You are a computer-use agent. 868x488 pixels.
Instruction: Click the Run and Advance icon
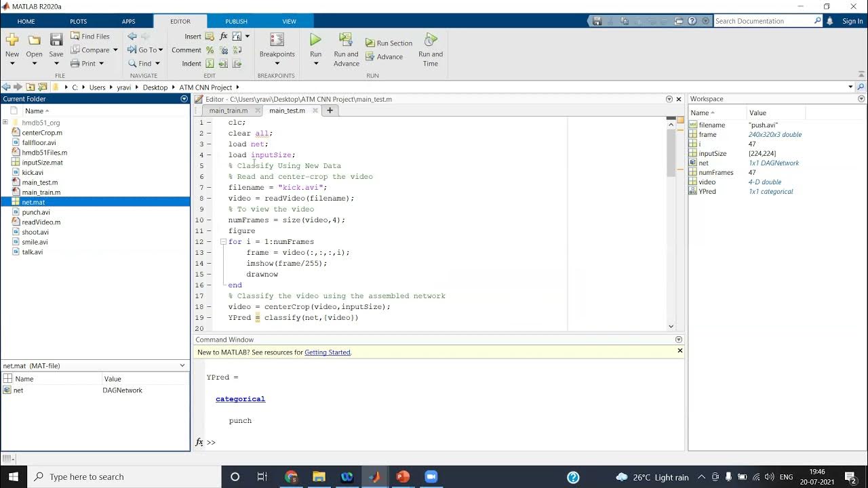(x=346, y=40)
